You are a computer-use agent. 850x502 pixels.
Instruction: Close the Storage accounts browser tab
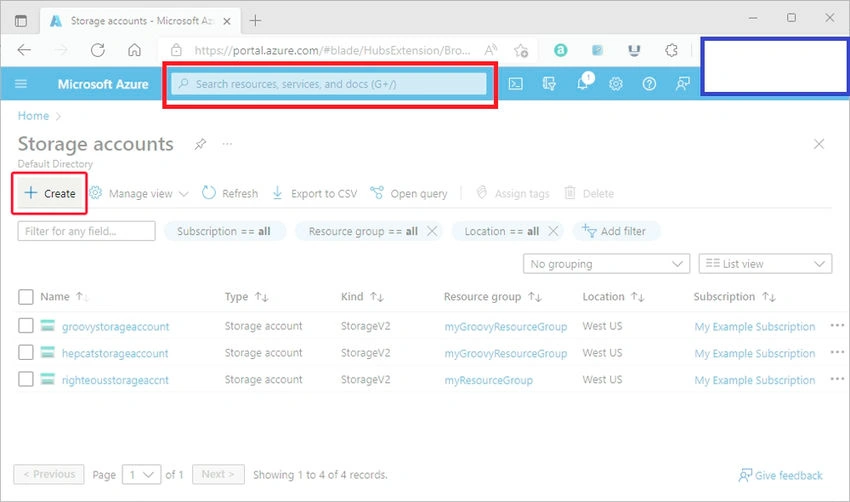pos(227,21)
